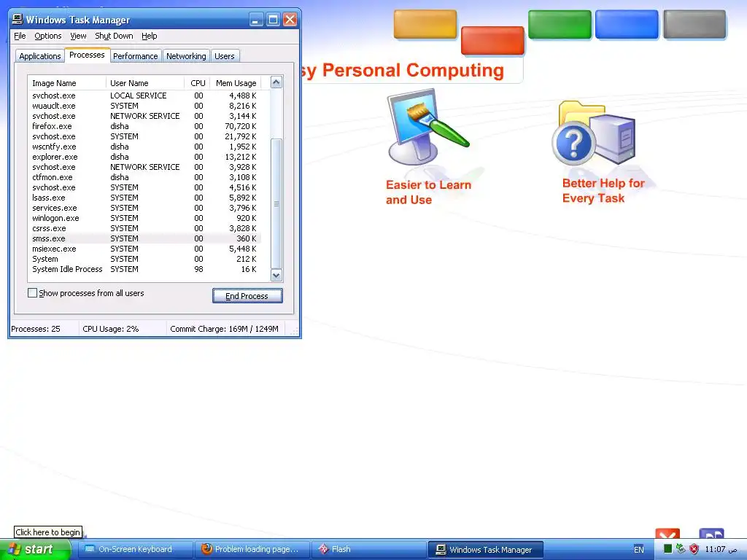Click the Task Manager title bar icon

pos(18,19)
